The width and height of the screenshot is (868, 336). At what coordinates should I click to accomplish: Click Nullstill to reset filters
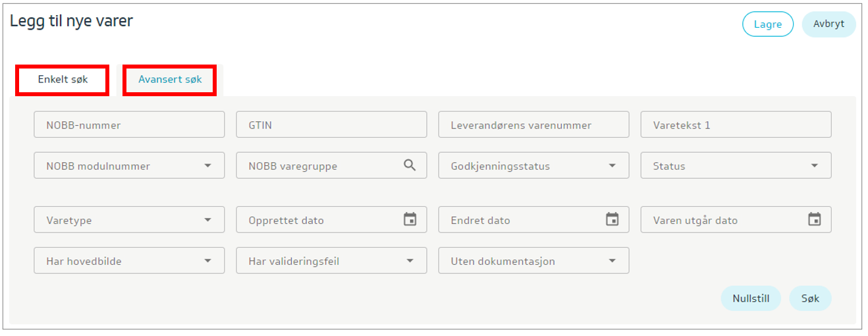point(751,298)
